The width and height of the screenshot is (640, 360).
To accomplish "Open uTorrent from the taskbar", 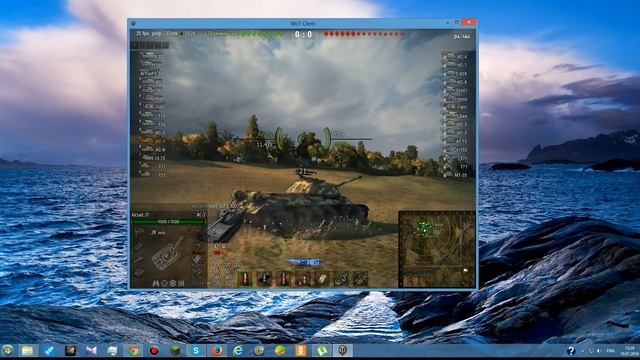I will pos(322,350).
